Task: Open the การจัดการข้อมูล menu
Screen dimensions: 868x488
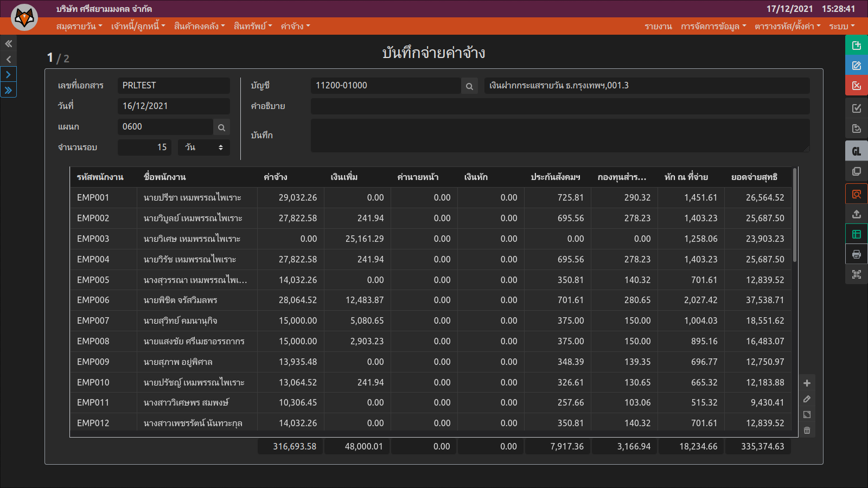Action: click(x=713, y=26)
